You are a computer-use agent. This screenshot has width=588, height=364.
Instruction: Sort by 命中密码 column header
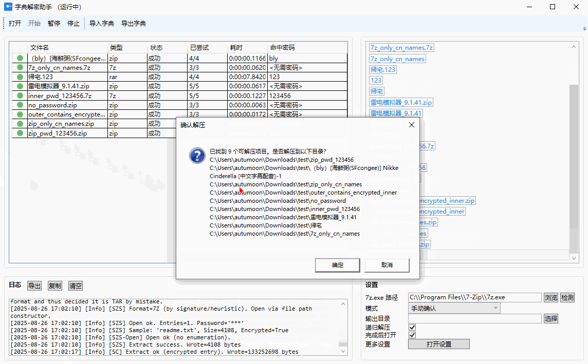307,48
